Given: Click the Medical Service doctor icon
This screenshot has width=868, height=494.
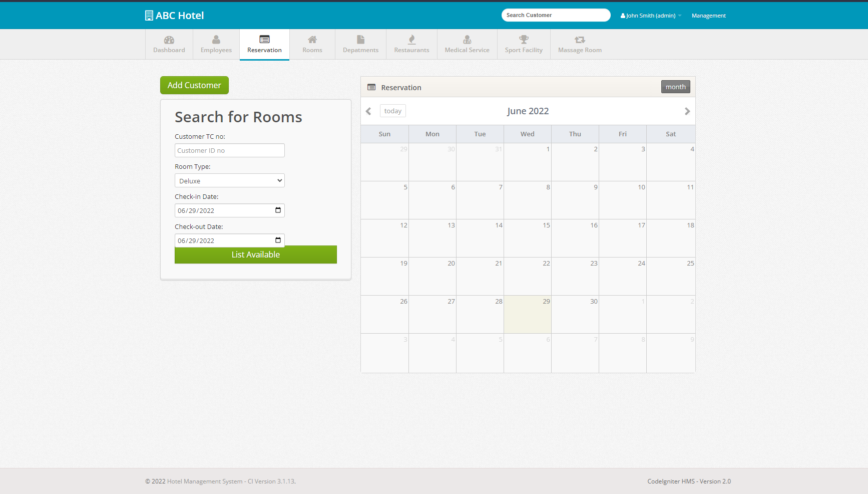Looking at the screenshot, I should pyautogui.click(x=467, y=40).
